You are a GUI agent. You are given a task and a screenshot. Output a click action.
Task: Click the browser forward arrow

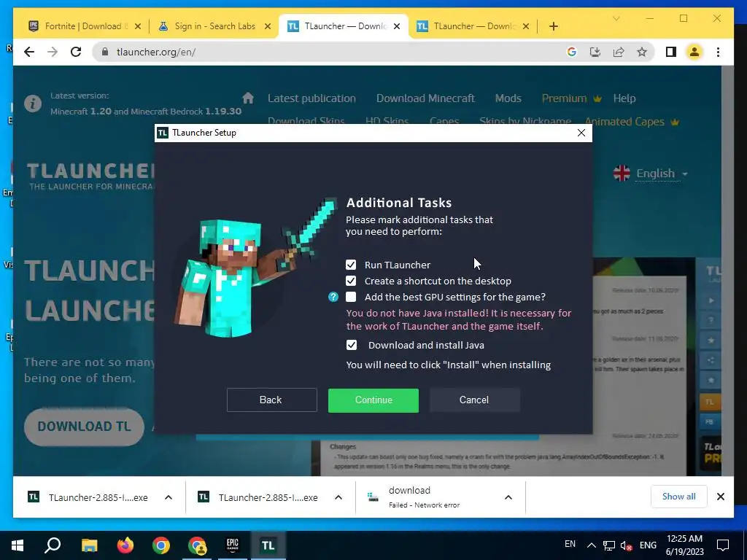(x=53, y=52)
